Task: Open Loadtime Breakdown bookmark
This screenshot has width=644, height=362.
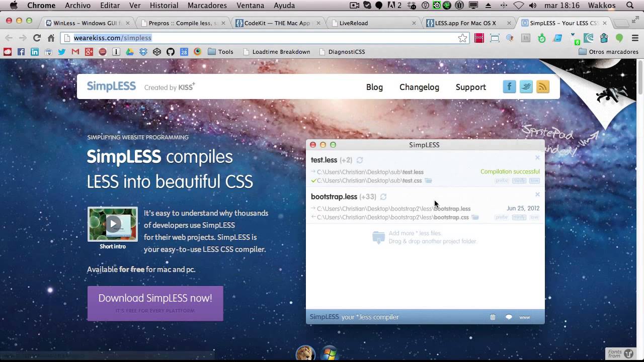Action: point(276,52)
